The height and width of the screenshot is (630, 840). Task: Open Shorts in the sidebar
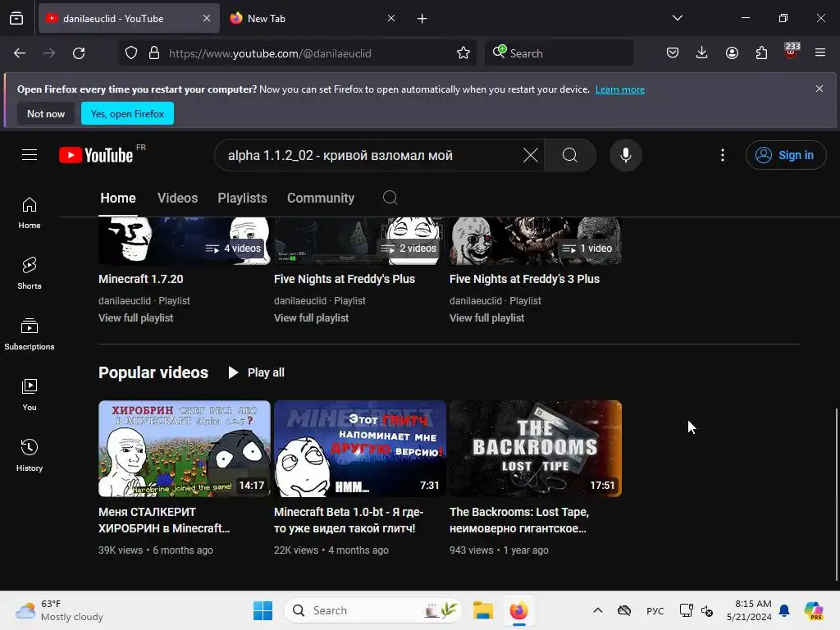(x=30, y=273)
